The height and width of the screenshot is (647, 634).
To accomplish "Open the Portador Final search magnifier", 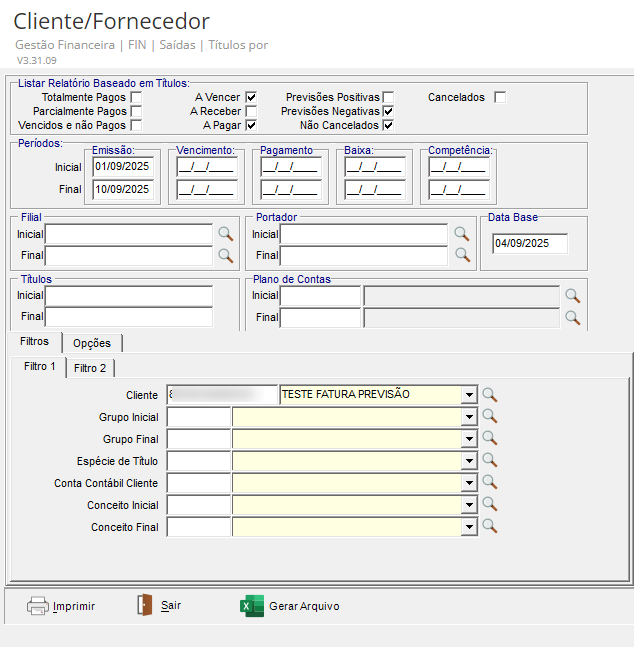I will click(462, 255).
